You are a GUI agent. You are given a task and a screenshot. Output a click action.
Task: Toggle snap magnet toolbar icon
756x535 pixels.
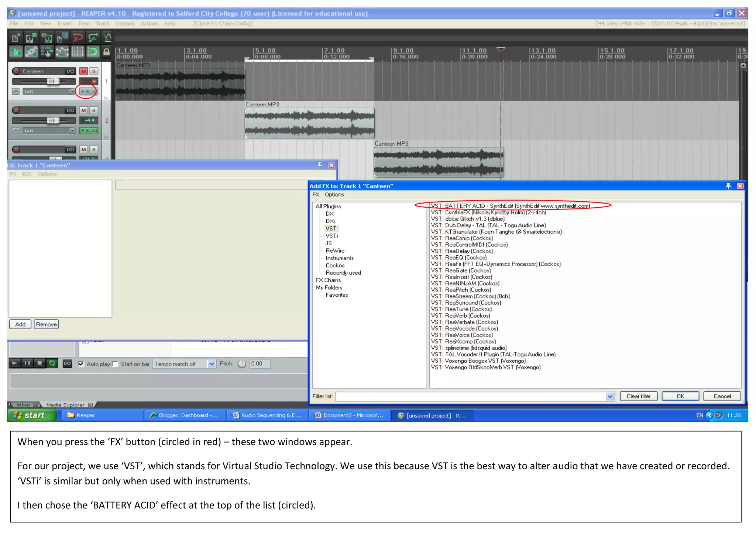point(93,52)
